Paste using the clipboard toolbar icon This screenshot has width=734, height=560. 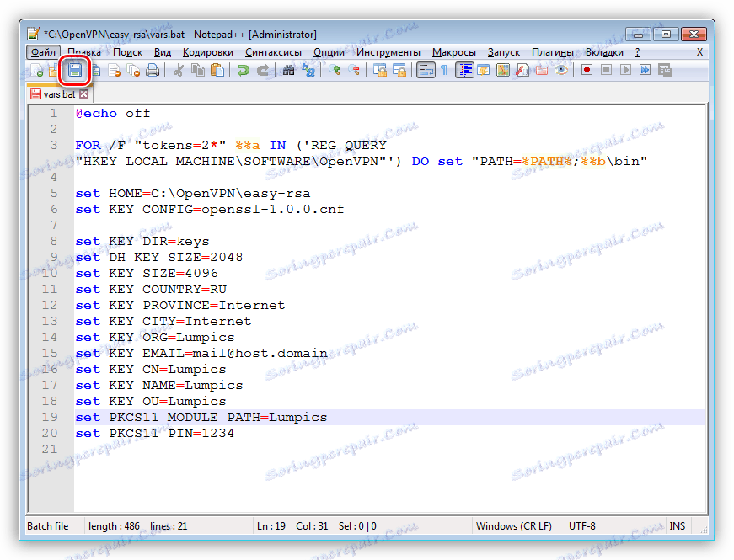tap(217, 70)
